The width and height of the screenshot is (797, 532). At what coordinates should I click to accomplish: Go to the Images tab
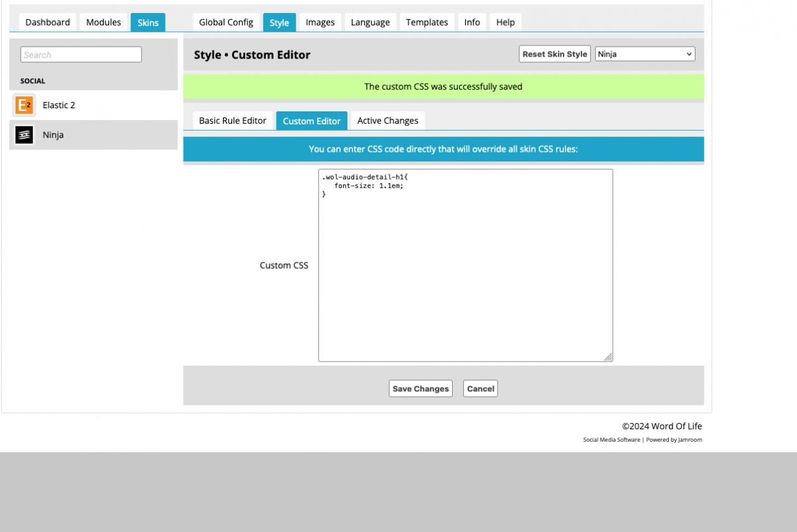[x=320, y=22]
